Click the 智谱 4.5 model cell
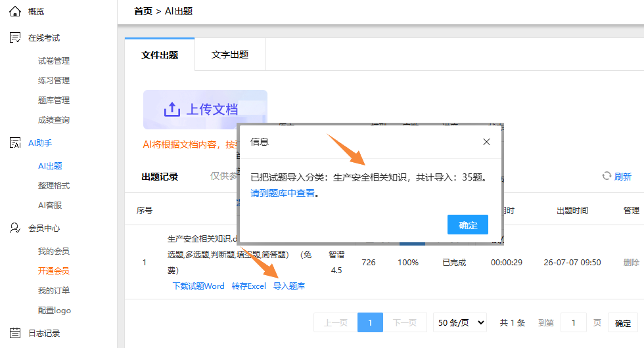The height and width of the screenshot is (348, 644). [336, 262]
